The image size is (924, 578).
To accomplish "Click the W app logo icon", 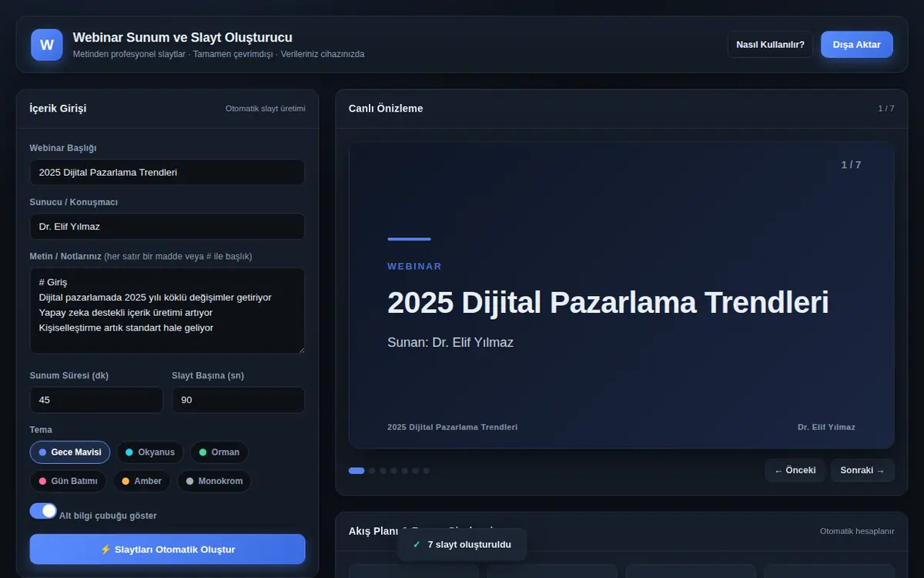I will (x=46, y=45).
